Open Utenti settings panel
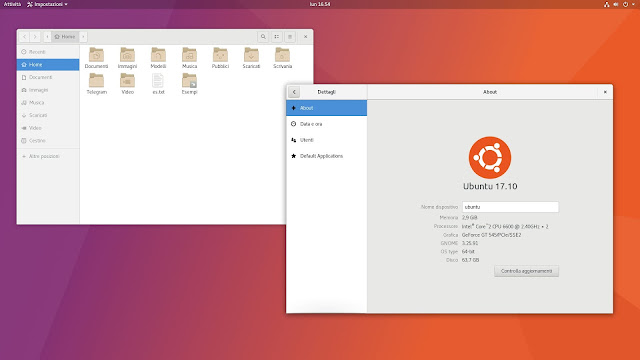 pyautogui.click(x=327, y=140)
